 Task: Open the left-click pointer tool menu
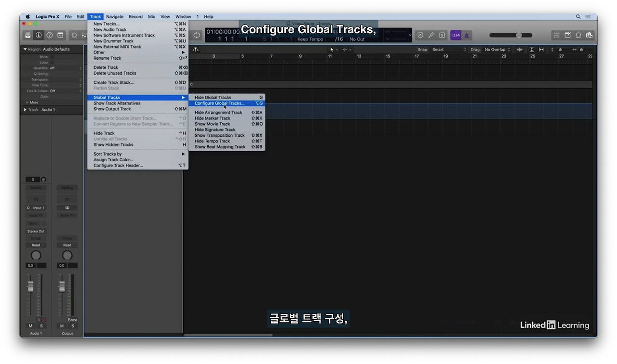(x=334, y=50)
